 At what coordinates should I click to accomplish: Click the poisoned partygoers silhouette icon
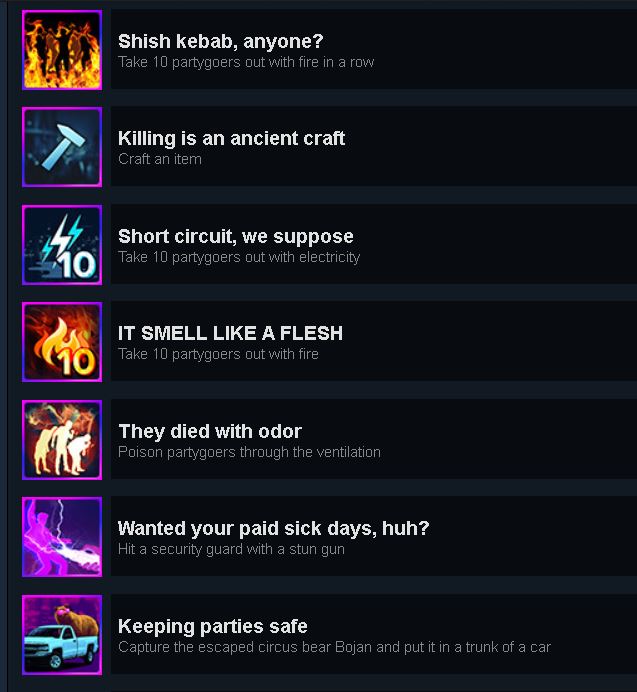(x=62, y=440)
